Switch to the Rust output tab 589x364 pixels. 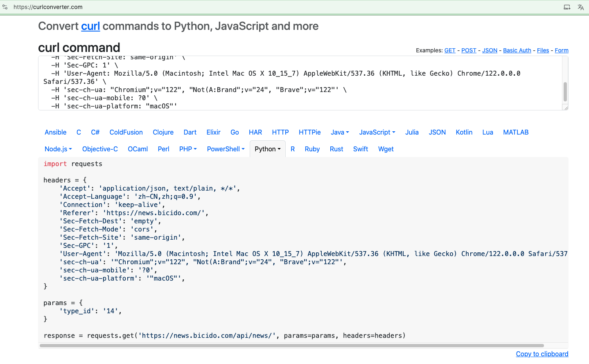[336, 149]
